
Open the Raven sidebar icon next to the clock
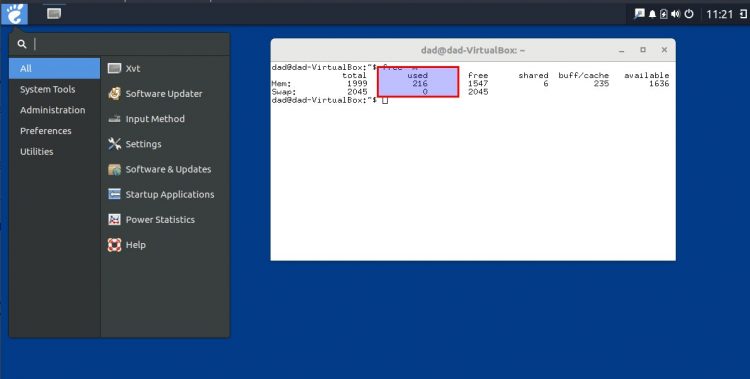coord(743,14)
